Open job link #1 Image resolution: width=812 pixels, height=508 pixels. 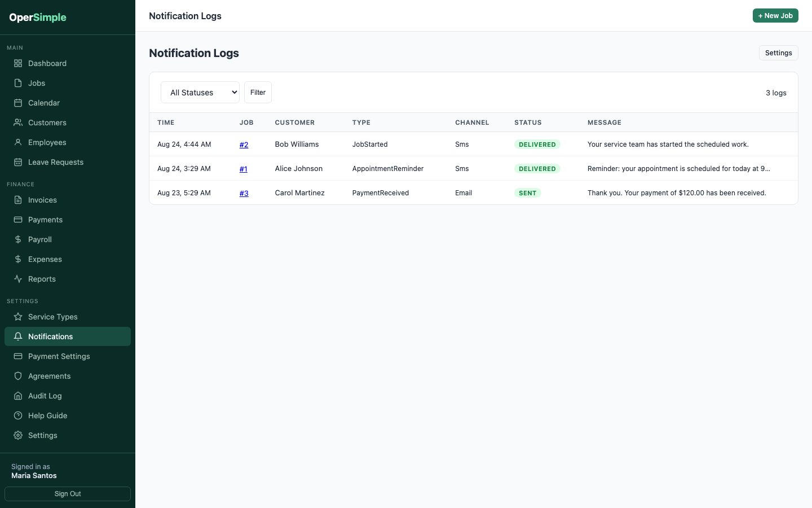click(243, 169)
